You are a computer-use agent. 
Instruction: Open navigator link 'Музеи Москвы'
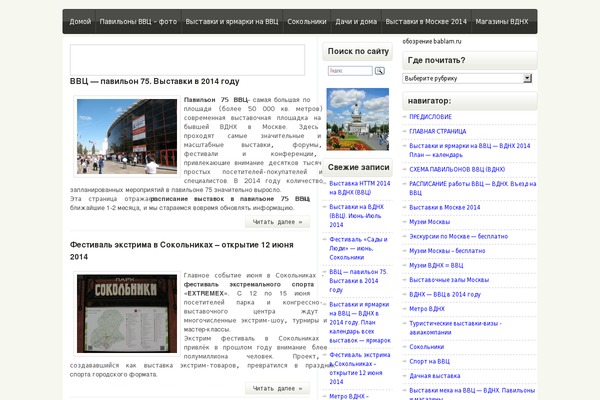[x=429, y=222]
